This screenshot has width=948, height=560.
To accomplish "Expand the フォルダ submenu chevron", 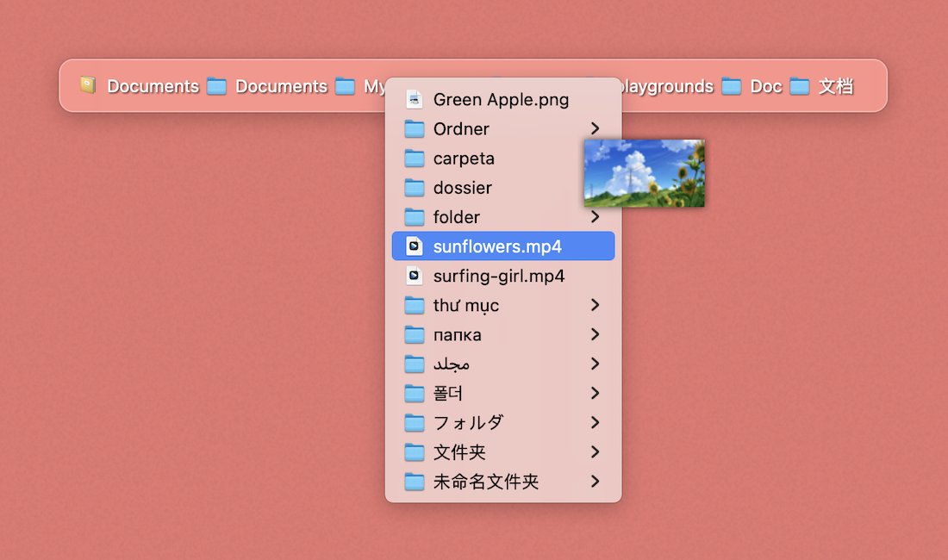I will point(595,423).
